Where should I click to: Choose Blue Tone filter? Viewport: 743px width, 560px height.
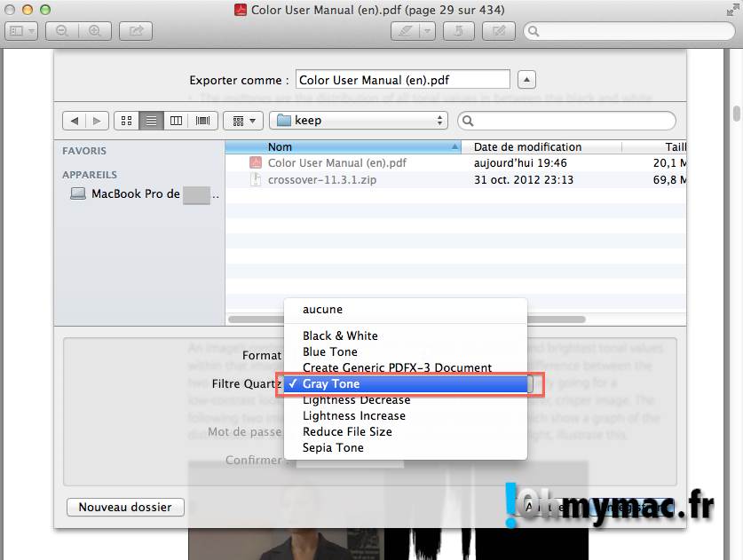405,351
